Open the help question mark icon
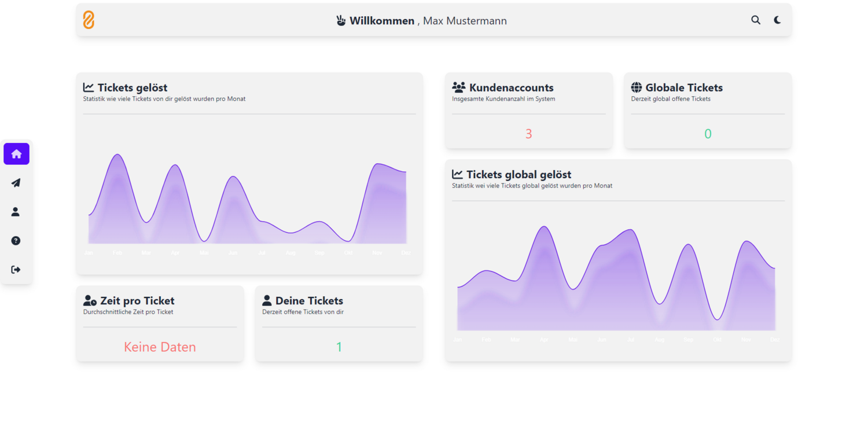 coord(16,241)
